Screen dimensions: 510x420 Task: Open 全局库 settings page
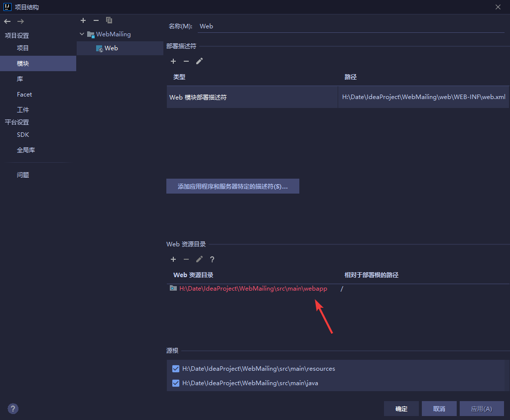(26, 150)
